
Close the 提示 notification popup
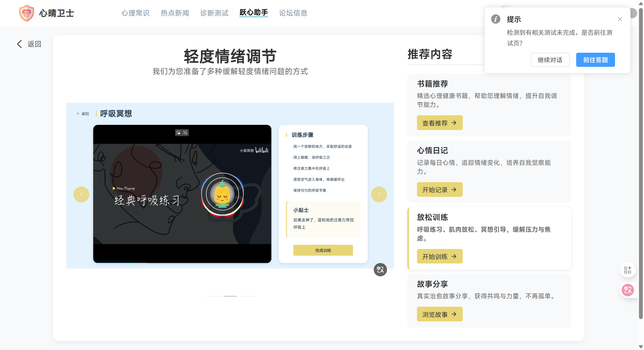pos(620,19)
